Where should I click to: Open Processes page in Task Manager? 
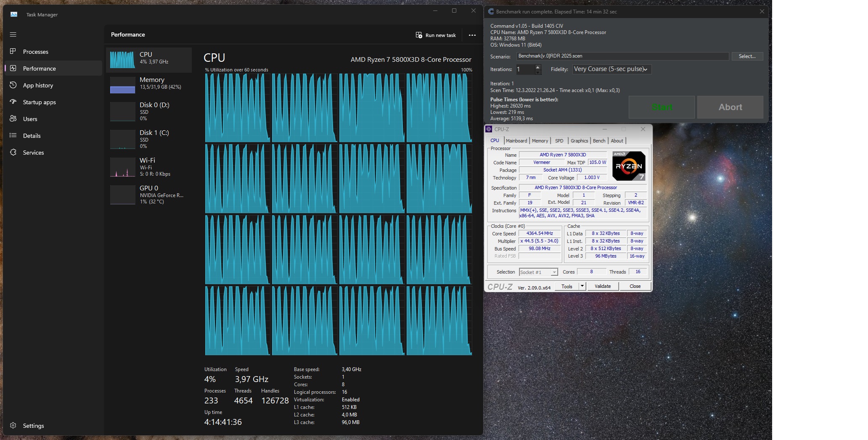click(x=53, y=52)
